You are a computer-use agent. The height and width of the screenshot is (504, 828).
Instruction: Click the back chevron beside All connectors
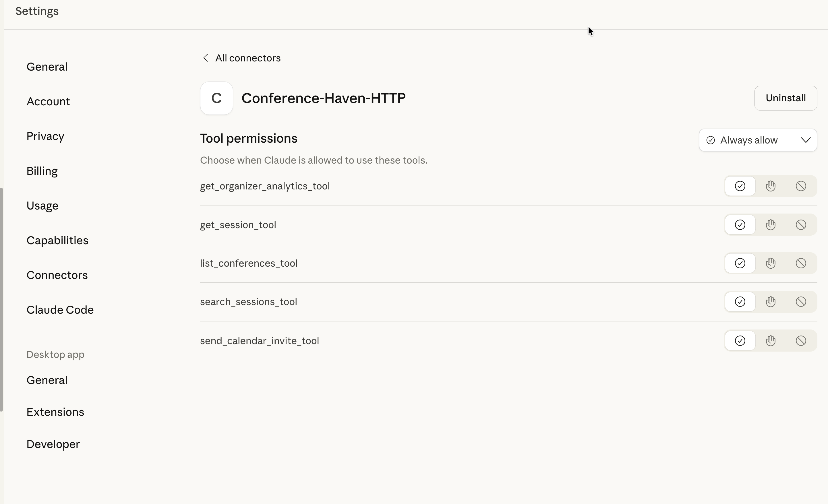point(206,57)
